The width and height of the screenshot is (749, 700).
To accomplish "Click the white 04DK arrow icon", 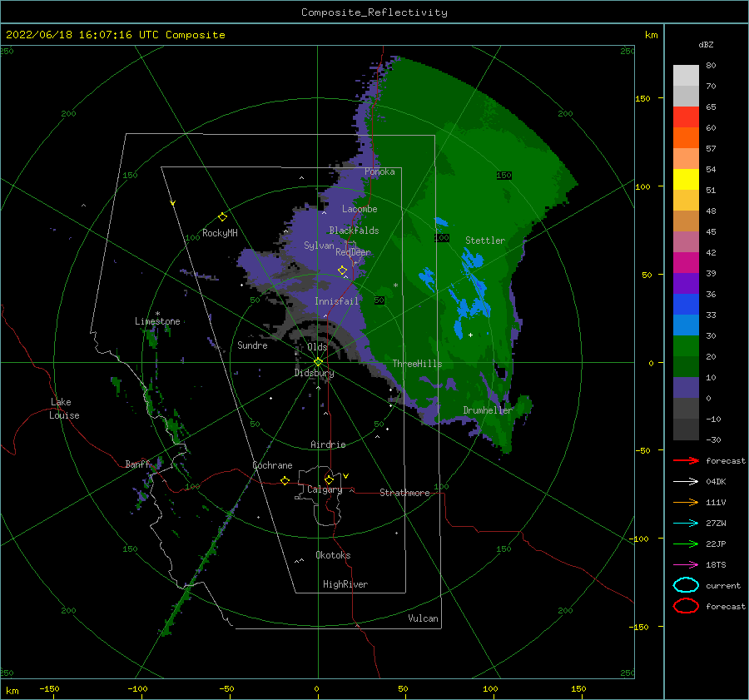I will [686, 482].
